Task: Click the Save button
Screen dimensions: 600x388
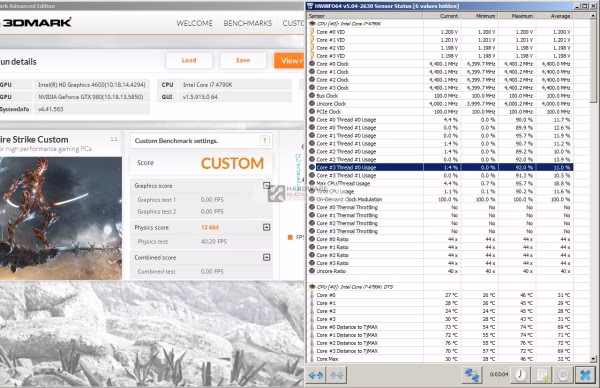Action: [x=243, y=60]
